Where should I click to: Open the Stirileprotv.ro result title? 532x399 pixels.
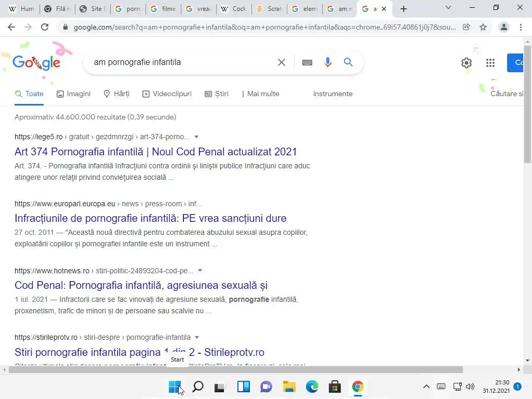pos(139,352)
